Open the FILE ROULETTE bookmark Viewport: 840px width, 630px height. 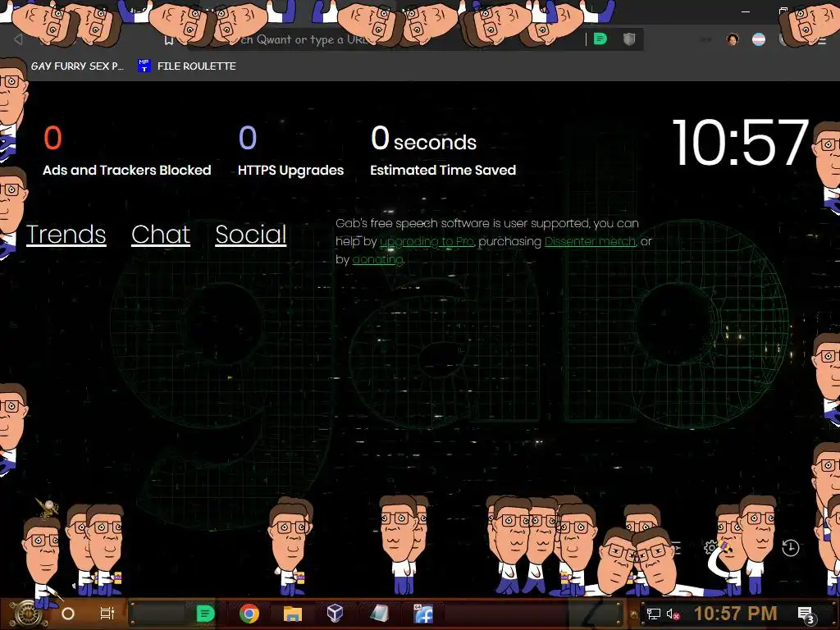(196, 66)
